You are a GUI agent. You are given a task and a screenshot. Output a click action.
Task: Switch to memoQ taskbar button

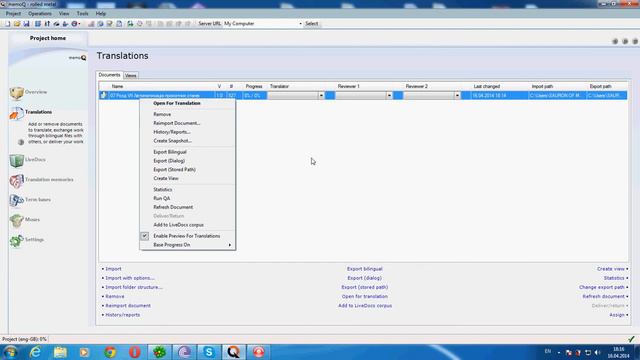tap(233, 352)
